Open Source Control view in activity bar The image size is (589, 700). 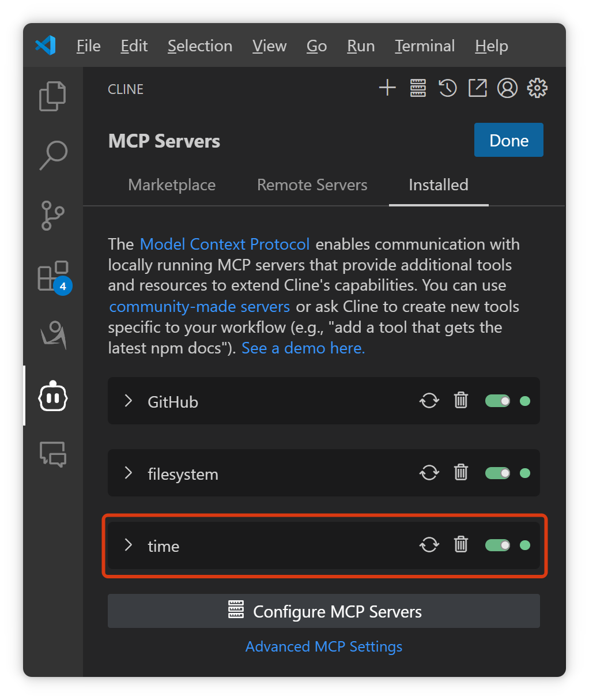pos(53,216)
